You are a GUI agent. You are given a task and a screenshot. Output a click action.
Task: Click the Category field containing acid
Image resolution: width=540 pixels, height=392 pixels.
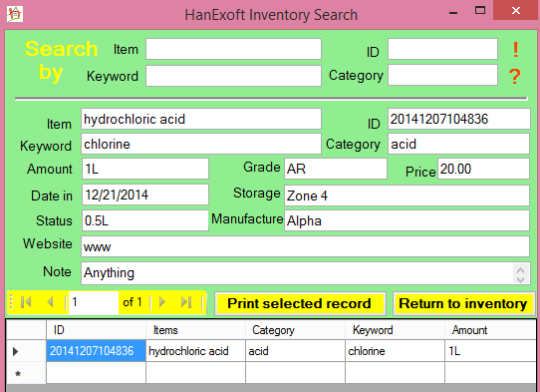point(459,144)
